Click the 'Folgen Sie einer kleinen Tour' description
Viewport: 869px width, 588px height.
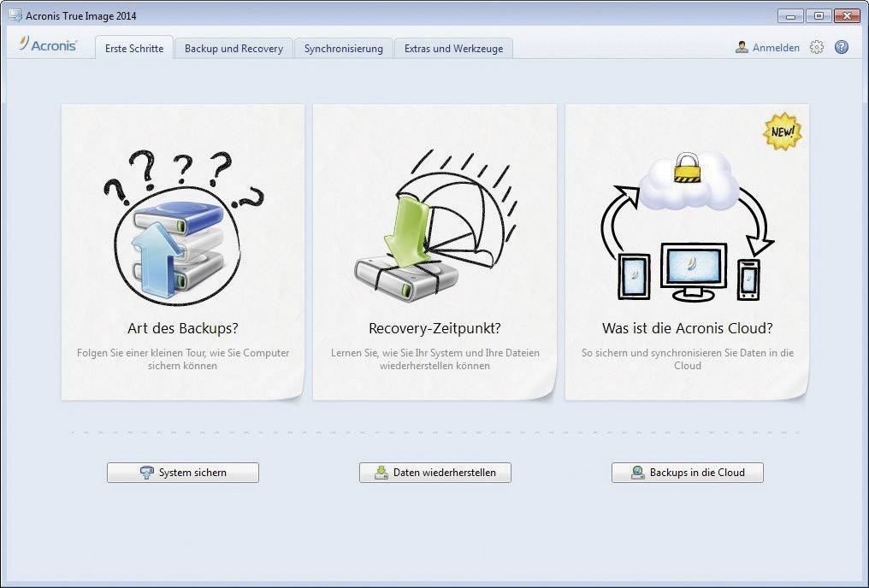[183, 359]
